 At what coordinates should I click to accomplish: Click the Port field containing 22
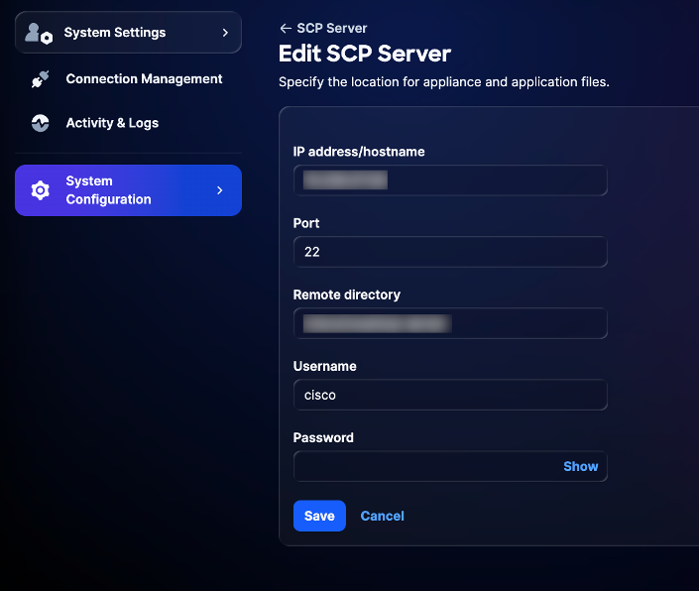tap(450, 252)
